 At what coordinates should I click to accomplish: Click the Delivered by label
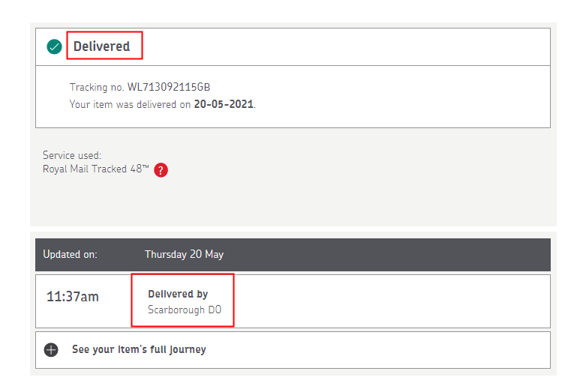[178, 294]
